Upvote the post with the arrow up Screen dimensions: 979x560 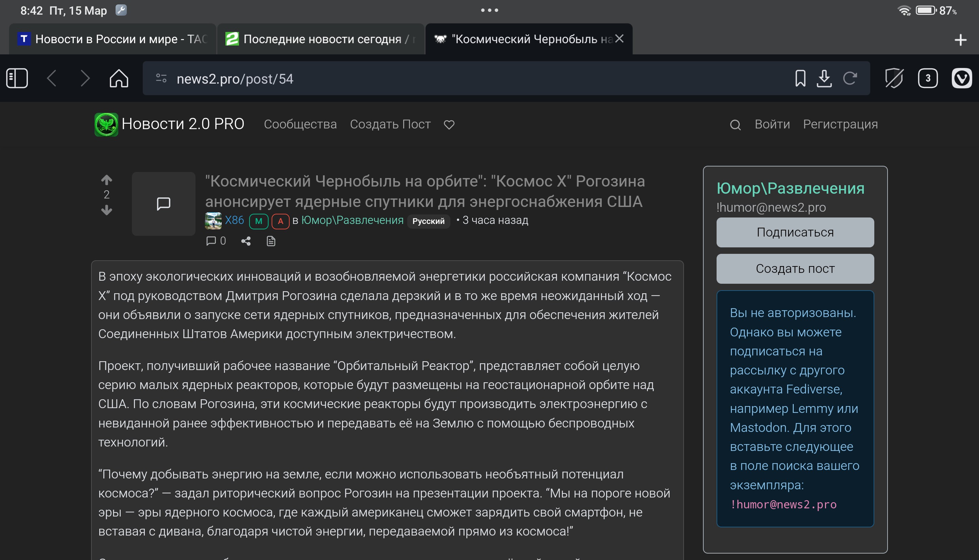pos(106,180)
